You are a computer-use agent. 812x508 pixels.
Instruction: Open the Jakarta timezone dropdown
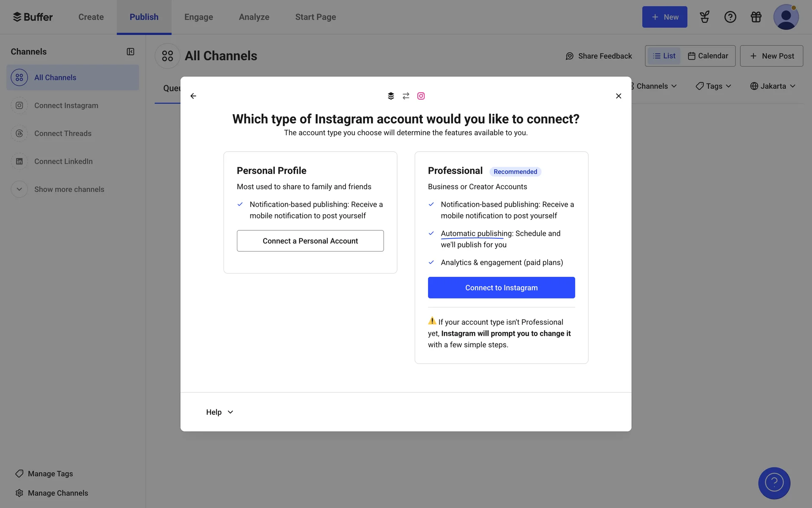[x=773, y=86]
